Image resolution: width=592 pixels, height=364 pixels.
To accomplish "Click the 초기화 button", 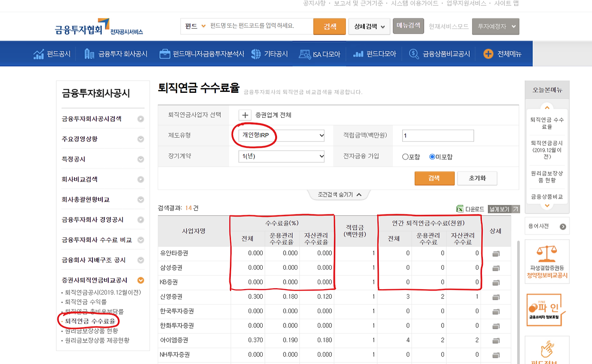I will tap(477, 178).
